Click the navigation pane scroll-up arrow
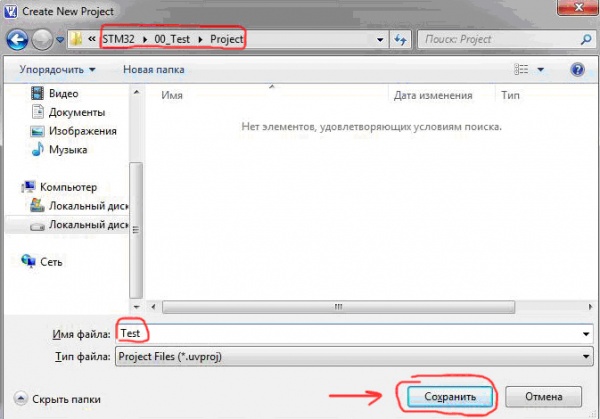 tap(137, 92)
